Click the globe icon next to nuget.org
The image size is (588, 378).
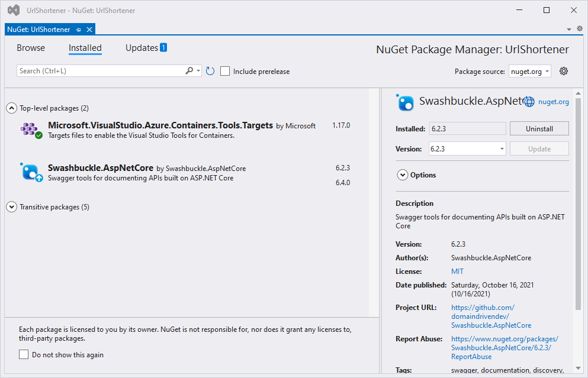point(529,102)
